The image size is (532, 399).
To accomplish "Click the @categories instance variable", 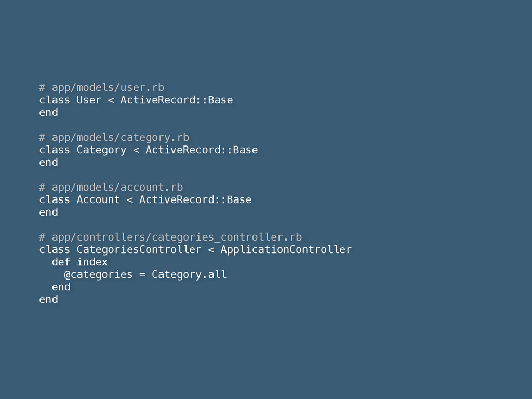I will (x=98, y=274).
